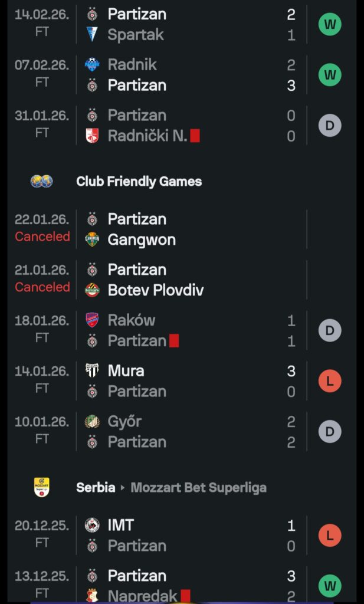Click the Spartak team crest icon
Viewport: 364px width, 604px height.
click(x=92, y=35)
